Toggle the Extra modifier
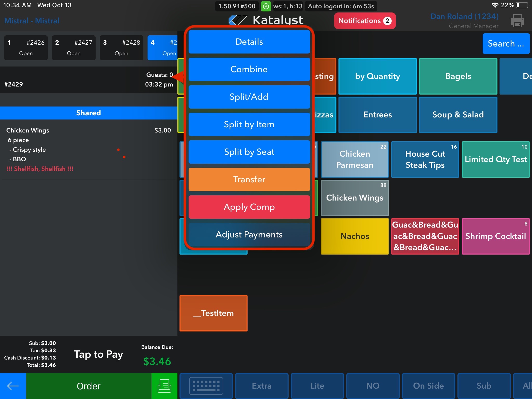 coord(262,386)
